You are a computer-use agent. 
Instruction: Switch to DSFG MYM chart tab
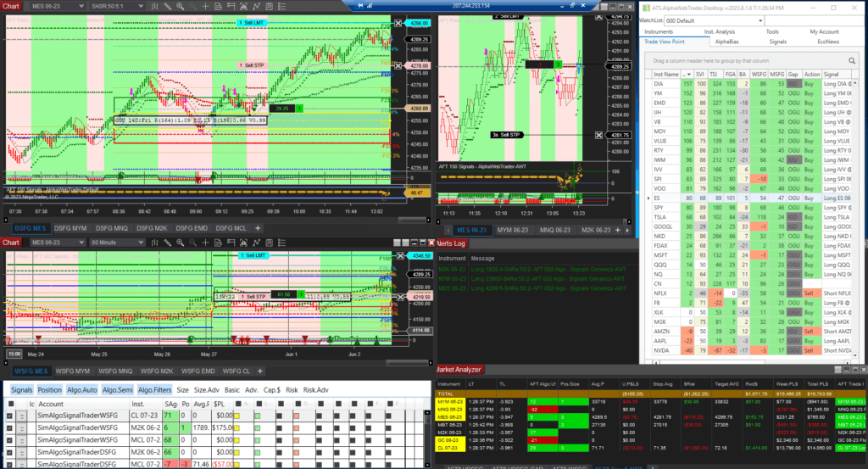coord(70,228)
